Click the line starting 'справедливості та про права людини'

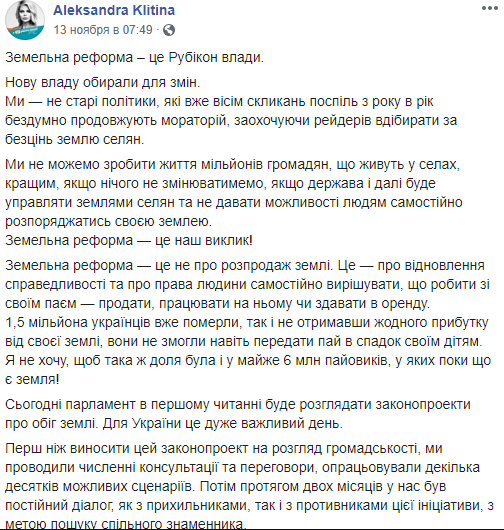[x=247, y=285]
